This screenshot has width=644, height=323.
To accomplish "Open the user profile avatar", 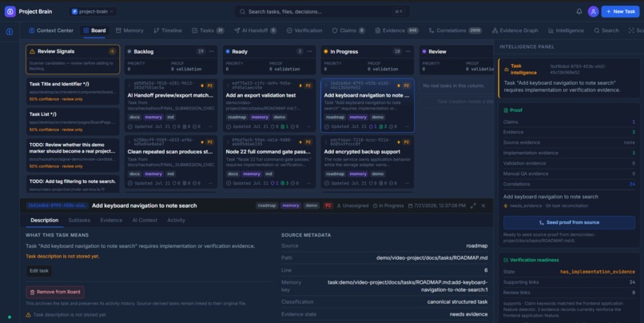I will coord(593,11).
